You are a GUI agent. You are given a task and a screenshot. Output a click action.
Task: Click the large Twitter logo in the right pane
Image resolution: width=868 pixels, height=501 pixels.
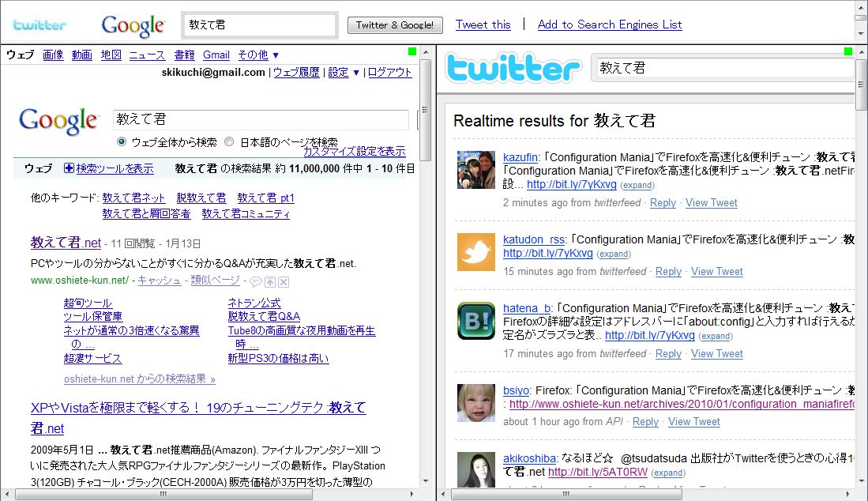point(513,68)
